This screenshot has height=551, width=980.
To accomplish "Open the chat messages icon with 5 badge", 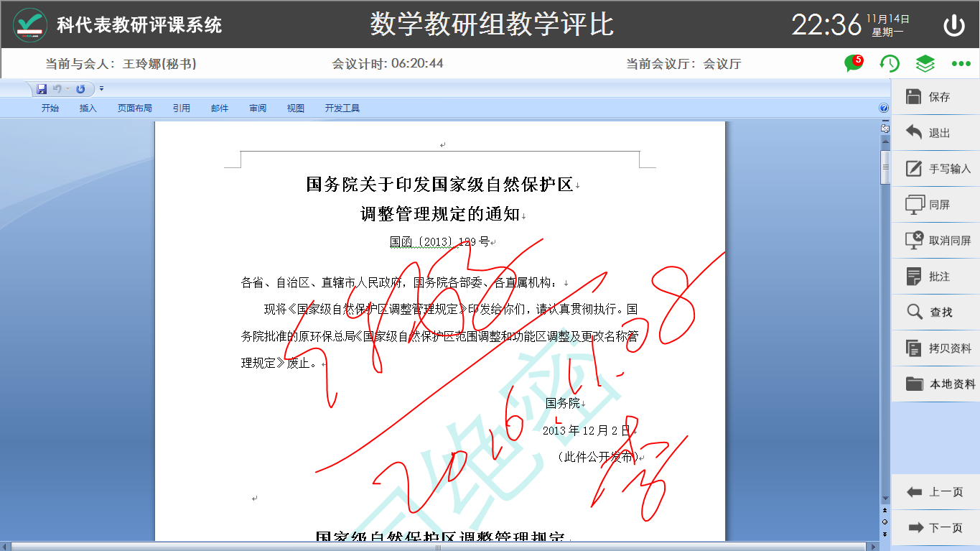I will pyautogui.click(x=853, y=64).
